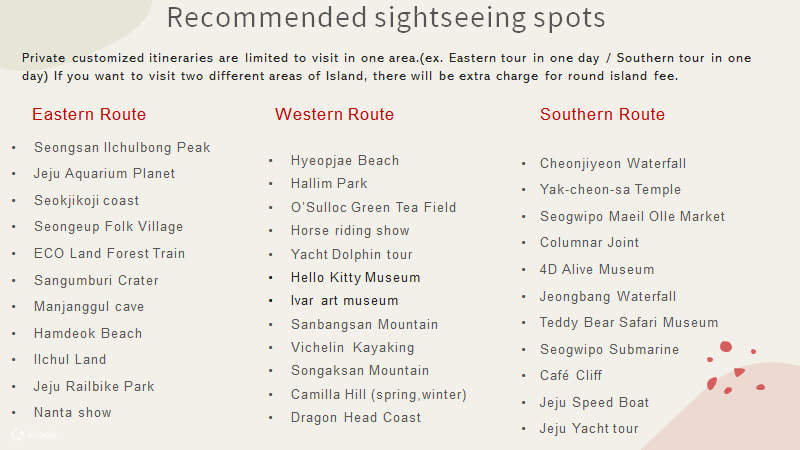The width and height of the screenshot is (800, 450).
Task: Click the red petal decoration
Action: point(735,367)
